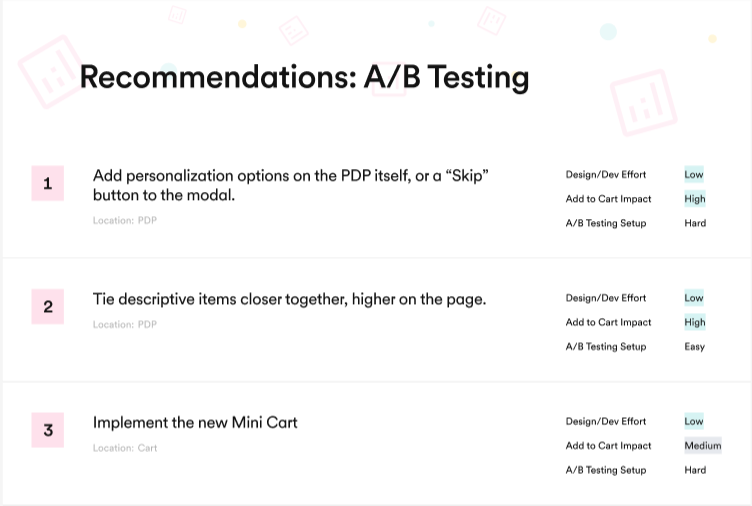752x506 pixels.
Task: Click the personalization options recommendation text
Action: [x=291, y=185]
